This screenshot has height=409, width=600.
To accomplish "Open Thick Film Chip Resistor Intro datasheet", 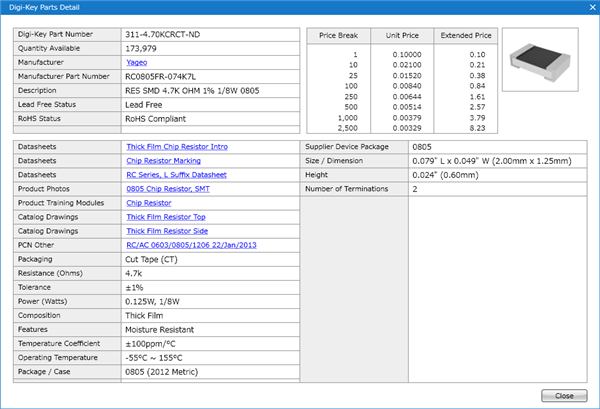I will (x=177, y=147).
